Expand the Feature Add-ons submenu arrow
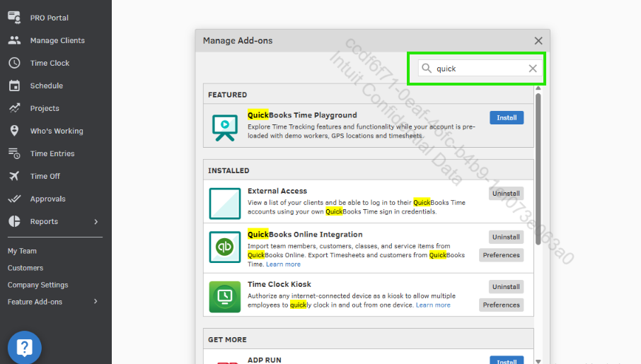Viewport: 641px width, 364px height. coord(96,302)
